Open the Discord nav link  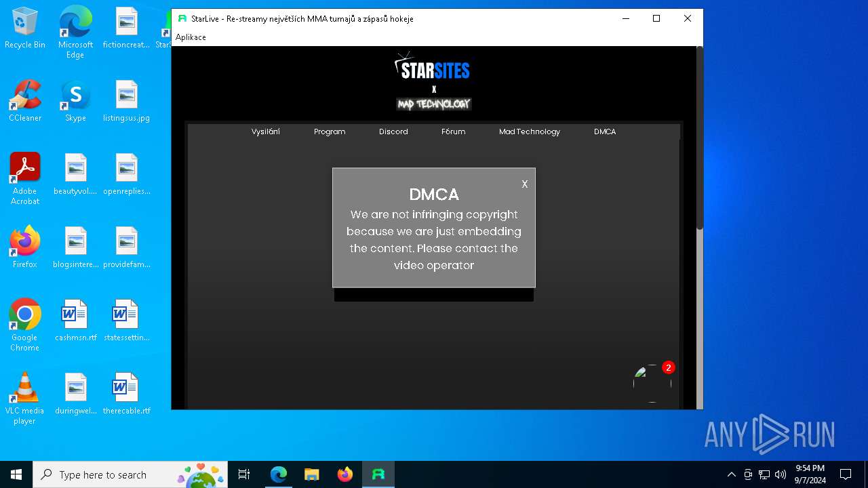(393, 131)
